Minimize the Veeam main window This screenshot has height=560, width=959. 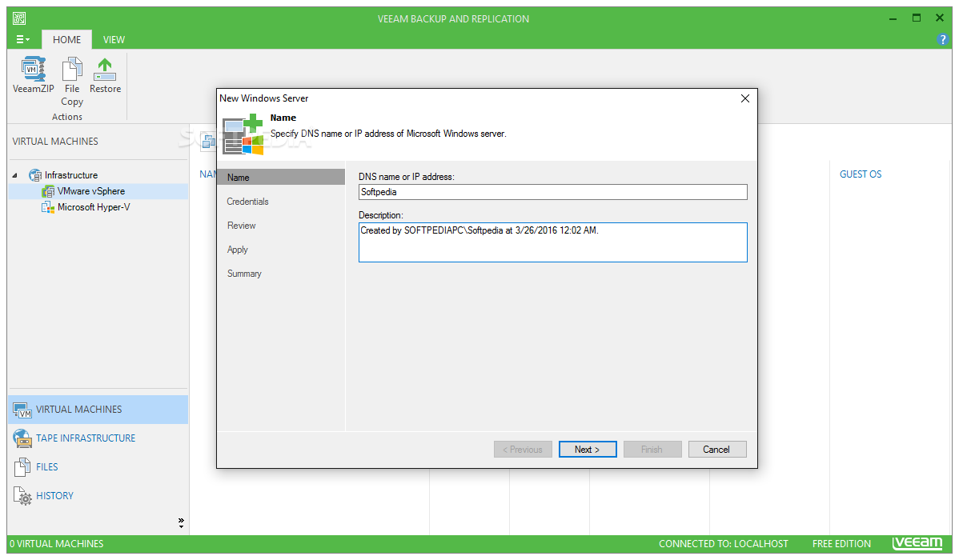pos(893,18)
